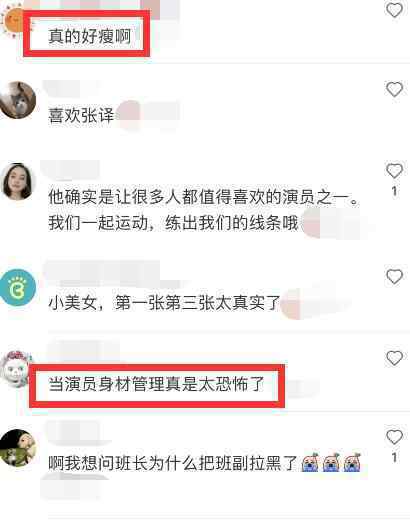Like the comment about 班长把班副拉黑
The height and width of the screenshot is (525, 410).
coord(394,437)
